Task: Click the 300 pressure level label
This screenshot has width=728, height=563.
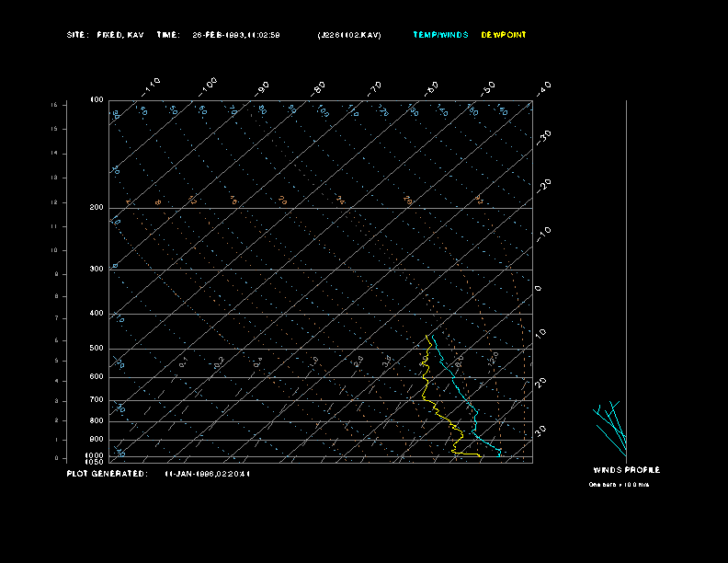Action: [x=97, y=269]
